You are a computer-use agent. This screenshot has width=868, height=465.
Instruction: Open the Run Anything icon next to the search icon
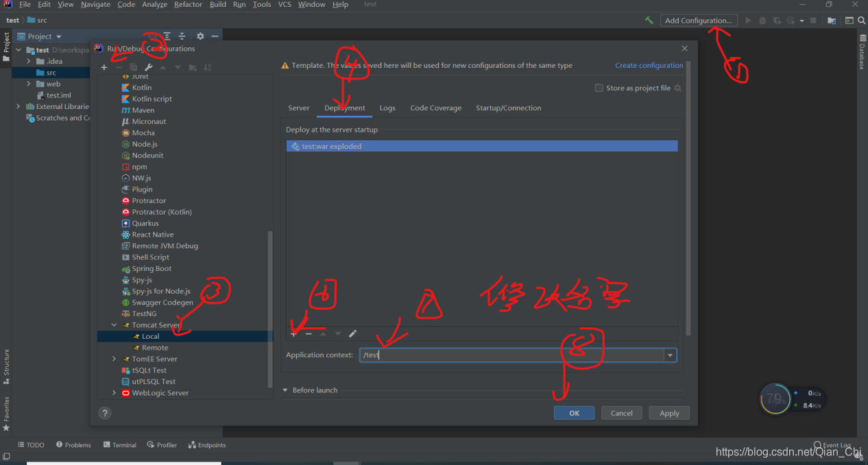(849, 21)
